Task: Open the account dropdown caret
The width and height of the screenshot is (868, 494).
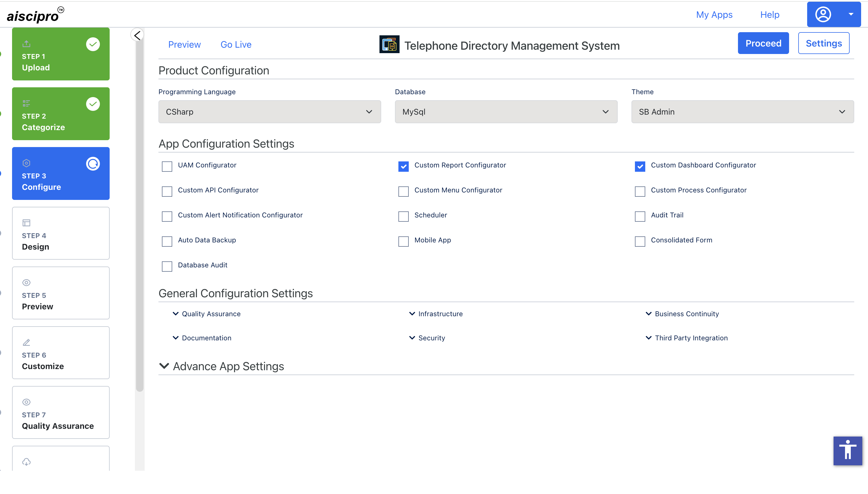Action: [x=851, y=14]
